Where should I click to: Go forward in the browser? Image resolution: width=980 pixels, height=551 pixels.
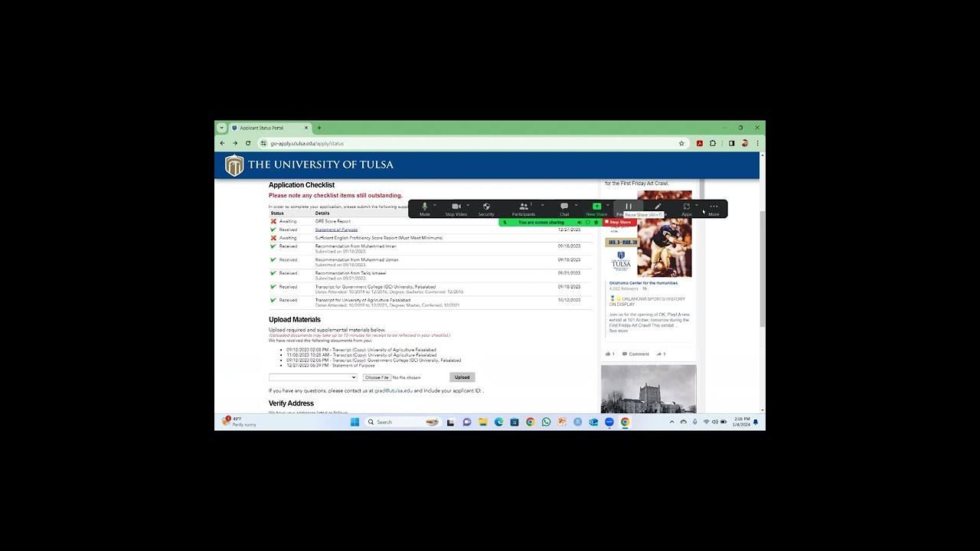point(235,143)
